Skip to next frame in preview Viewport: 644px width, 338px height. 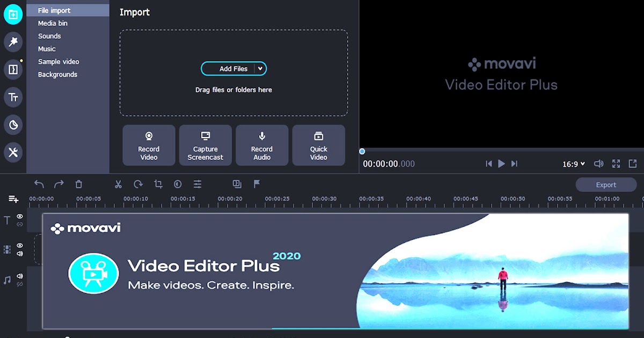tap(514, 164)
